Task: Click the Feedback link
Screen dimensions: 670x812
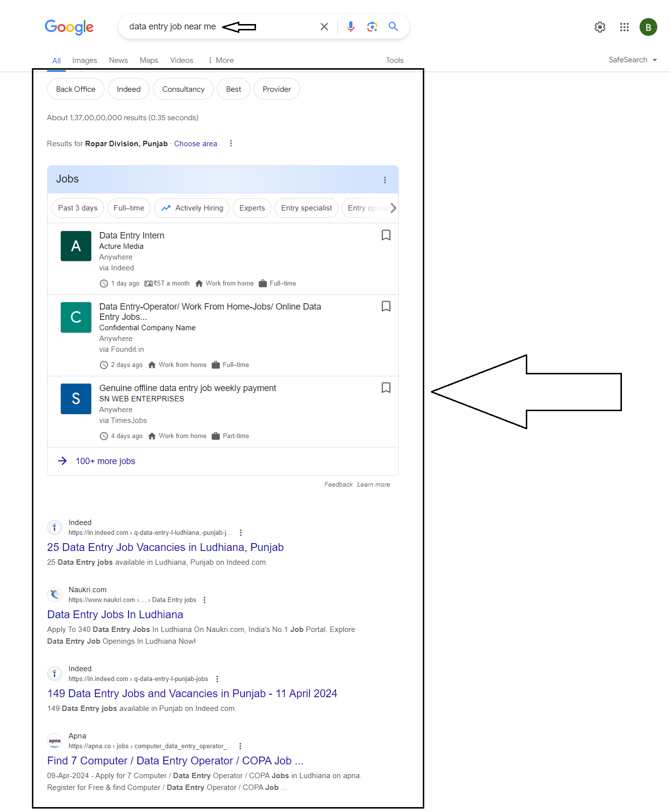Action: pyautogui.click(x=338, y=484)
